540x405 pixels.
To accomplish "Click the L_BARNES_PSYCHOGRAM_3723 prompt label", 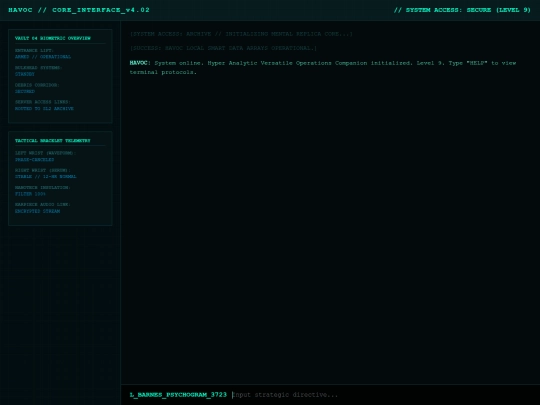I will (178, 395).
